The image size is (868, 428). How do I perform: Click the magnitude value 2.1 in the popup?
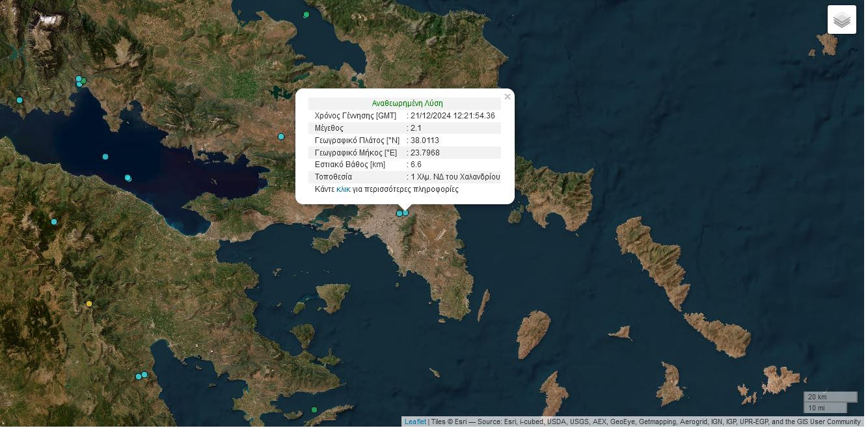[x=416, y=128]
